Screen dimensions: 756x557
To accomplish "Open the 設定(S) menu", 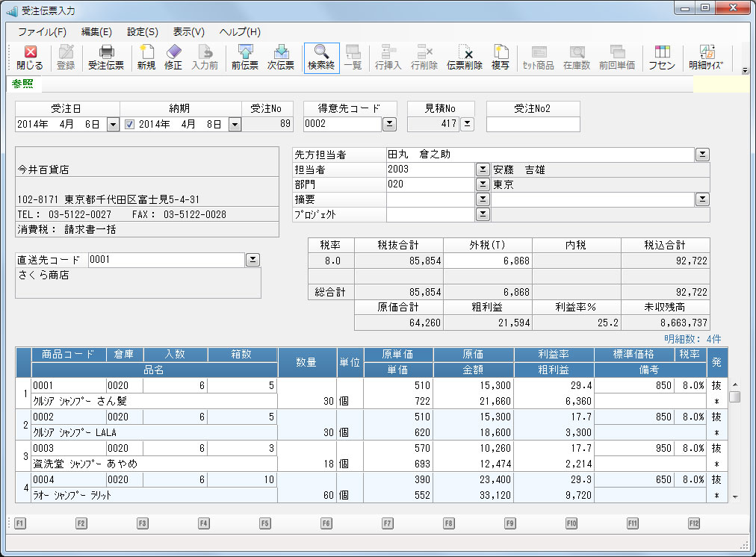I will pyautogui.click(x=143, y=32).
